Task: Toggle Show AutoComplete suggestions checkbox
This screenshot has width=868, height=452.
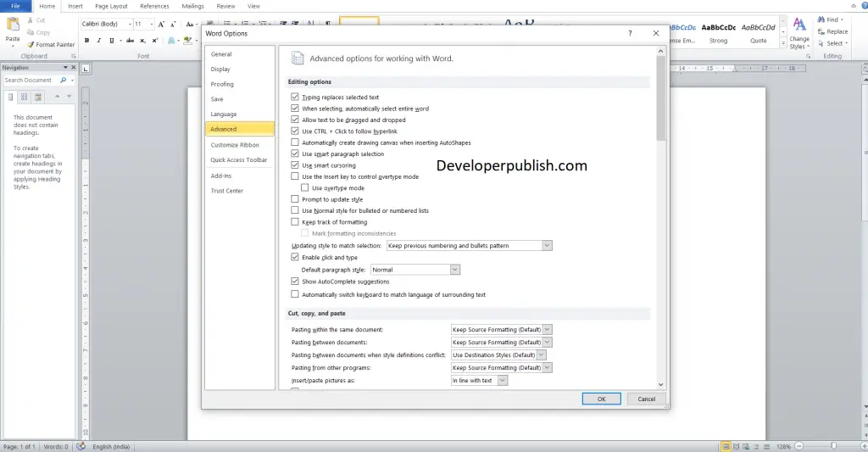Action: (294, 282)
